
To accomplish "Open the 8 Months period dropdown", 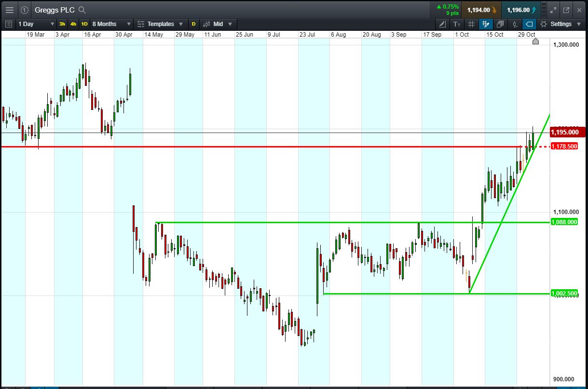I will pos(111,24).
